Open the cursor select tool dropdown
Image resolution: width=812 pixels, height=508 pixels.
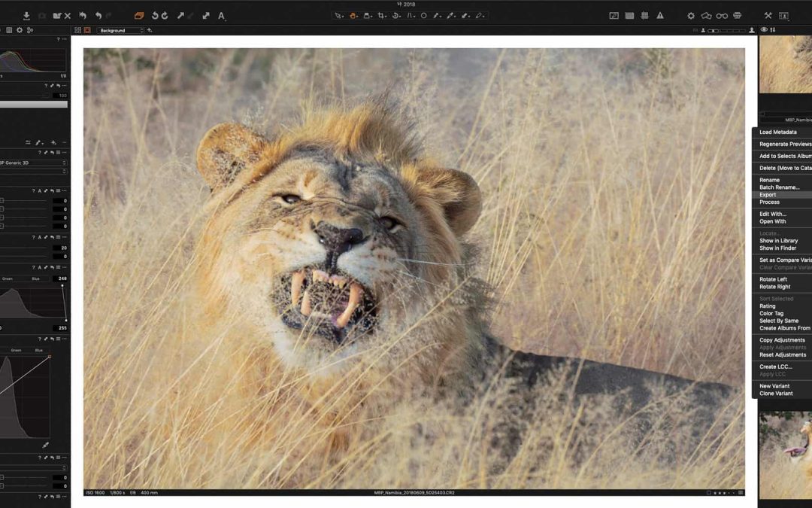(339, 15)
